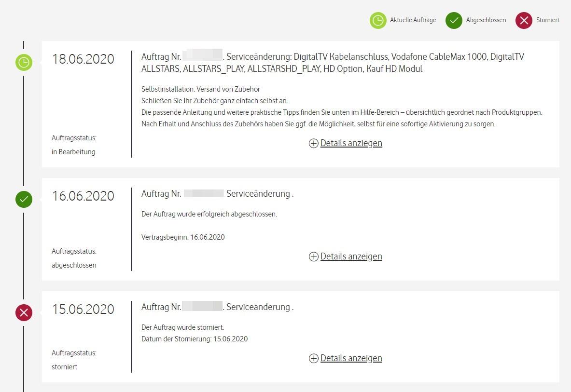Click plus icon in the 18.06.2020 order
This screenshot has height=392, width=571.
pyautogui.click(x=313, y=143)
